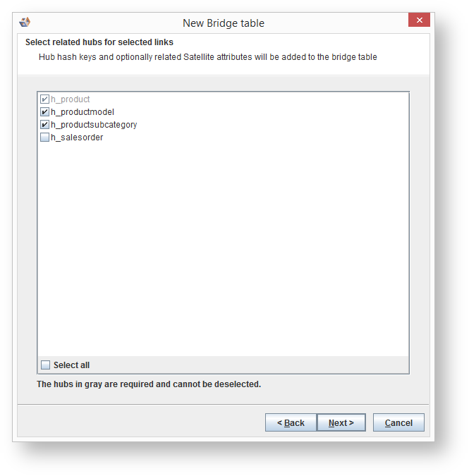The width and height of the screenshot is (469, 476).
Task: Click the hub hash keys description text
Action: tap(207, 57)
